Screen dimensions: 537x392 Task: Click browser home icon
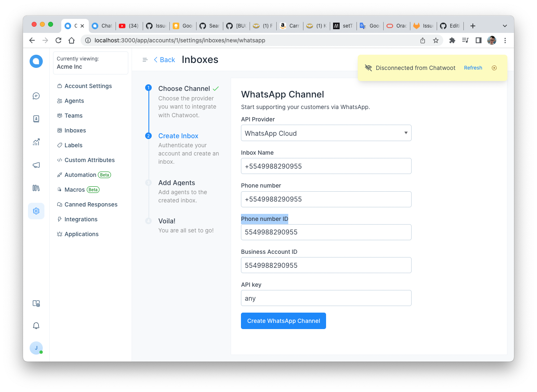(x=72, y=40)
